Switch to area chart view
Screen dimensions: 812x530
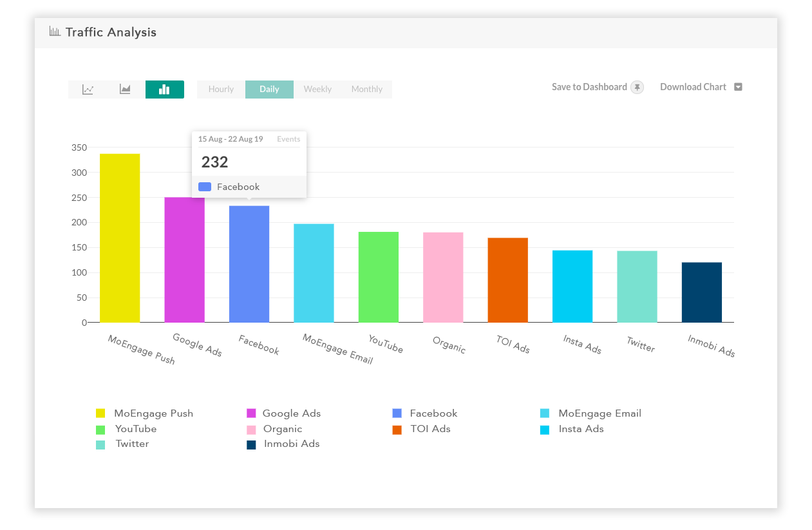[125, 90]
